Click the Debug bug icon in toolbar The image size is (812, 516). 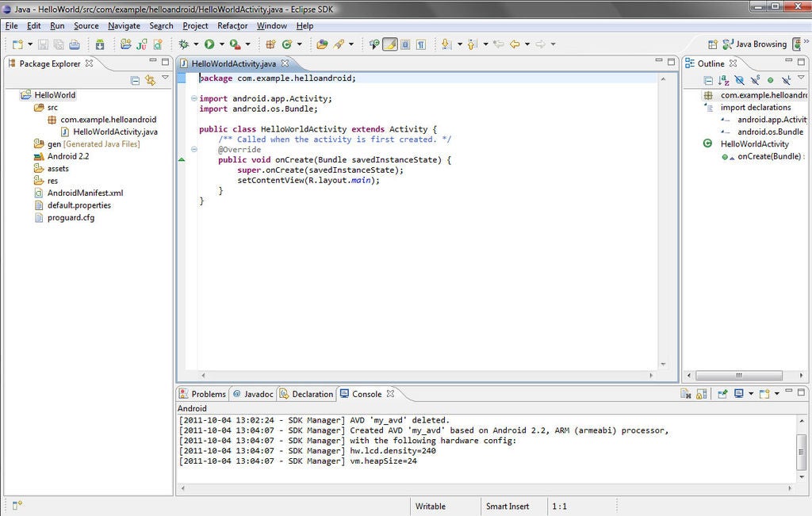(x=183, y=44)
